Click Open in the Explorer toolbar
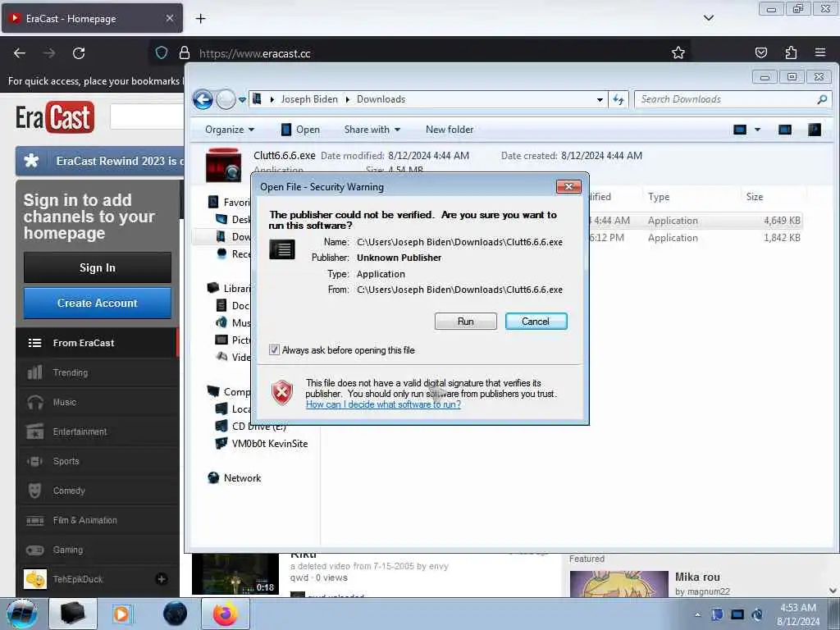 click(300, 130)
